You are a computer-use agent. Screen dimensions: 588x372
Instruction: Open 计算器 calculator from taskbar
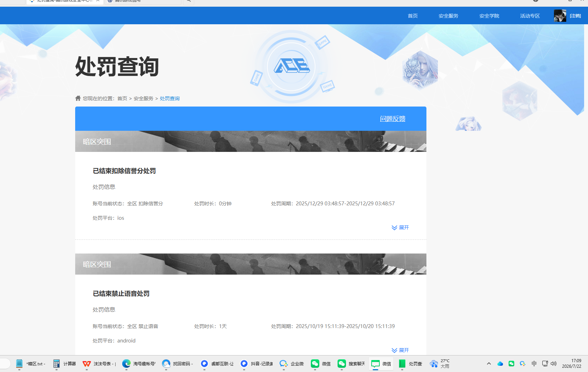tap(64, 364)
